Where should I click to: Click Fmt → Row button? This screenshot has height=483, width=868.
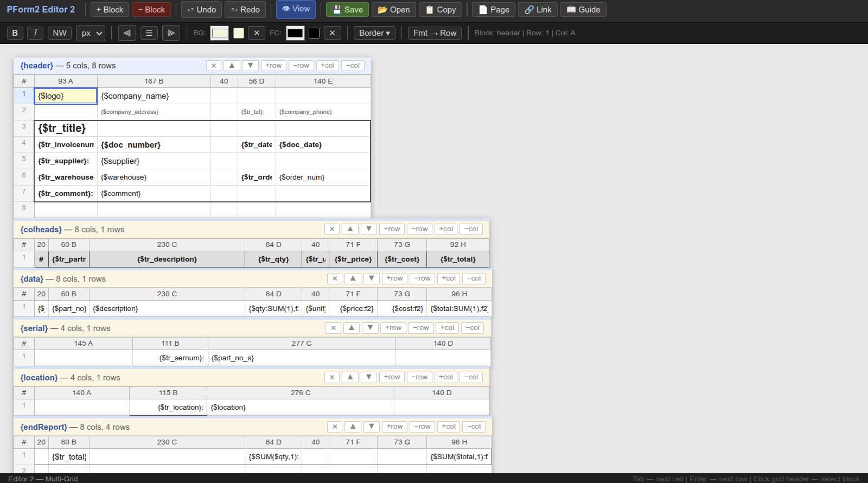435,33
